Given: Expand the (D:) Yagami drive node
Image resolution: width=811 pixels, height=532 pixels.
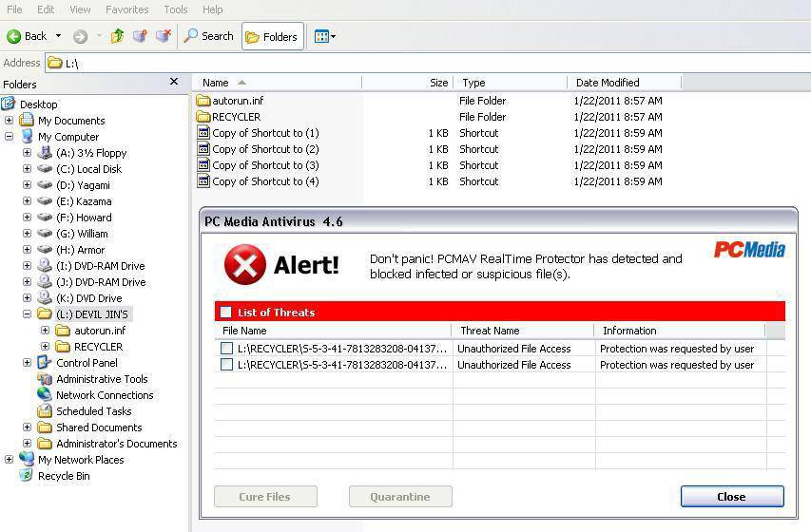Looking at the screenshot, I should 27,184.
